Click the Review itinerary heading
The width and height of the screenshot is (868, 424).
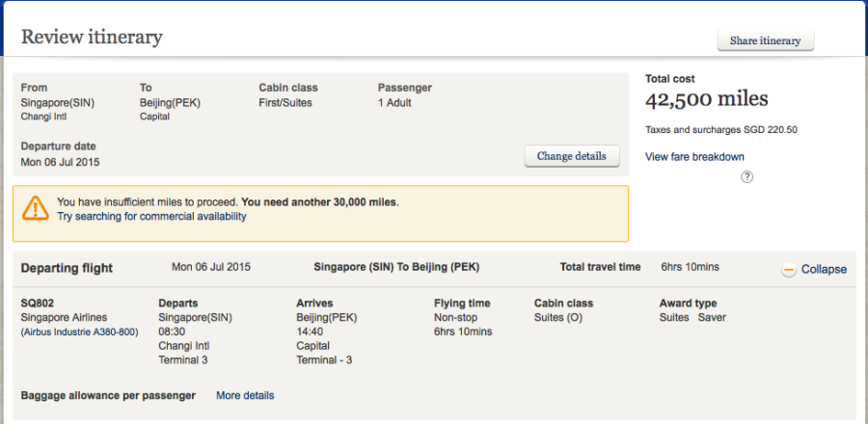tap(92, 38)
